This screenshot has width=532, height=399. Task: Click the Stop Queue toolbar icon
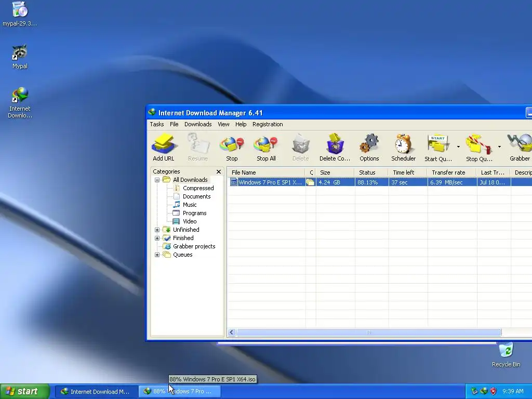(479, 147)
